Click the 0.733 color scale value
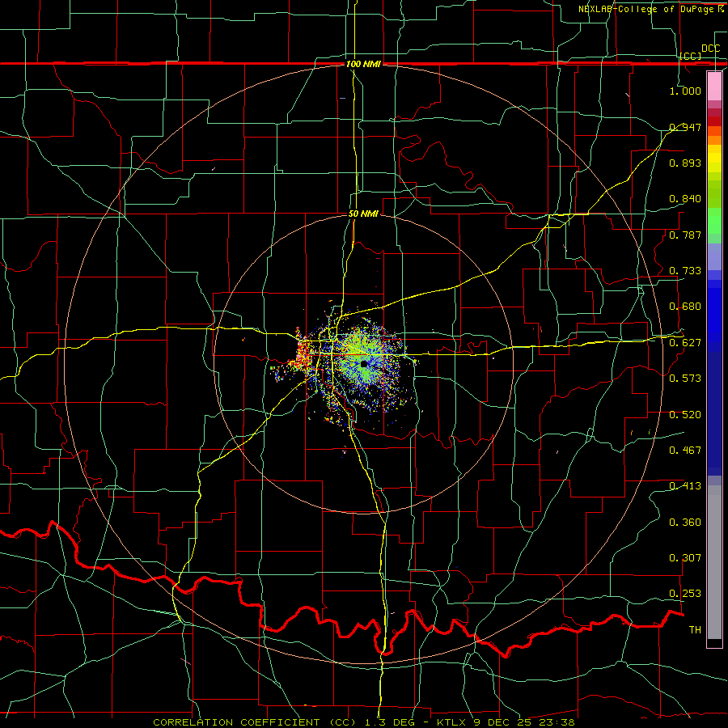The height and width of the screenshot is (728, 728). [x=685, y=270]
